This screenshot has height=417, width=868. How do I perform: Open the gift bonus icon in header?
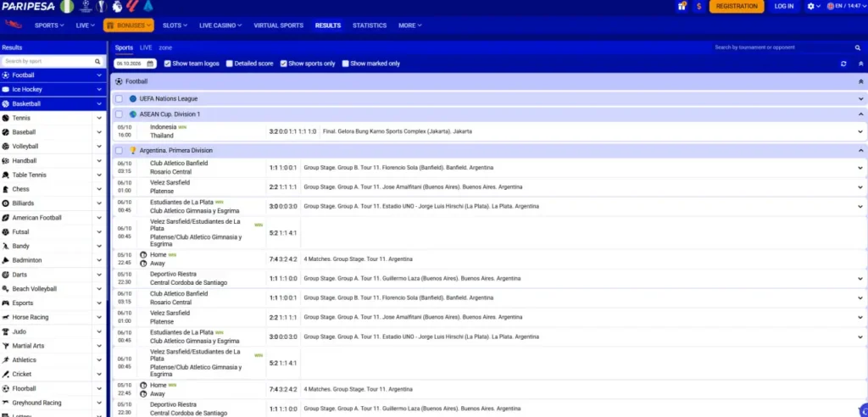pyautogui.click(x=682, y=6)
